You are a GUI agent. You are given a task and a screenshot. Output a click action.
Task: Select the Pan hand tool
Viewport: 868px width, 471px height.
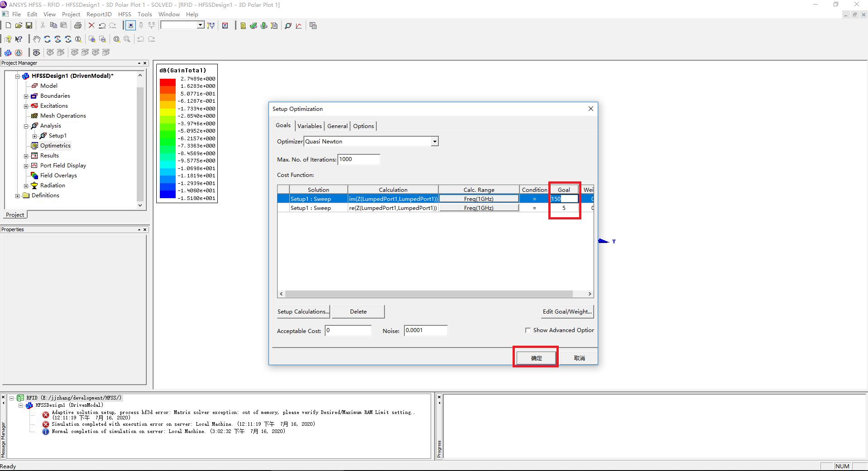pyautogui.click(x=37, y=39)
